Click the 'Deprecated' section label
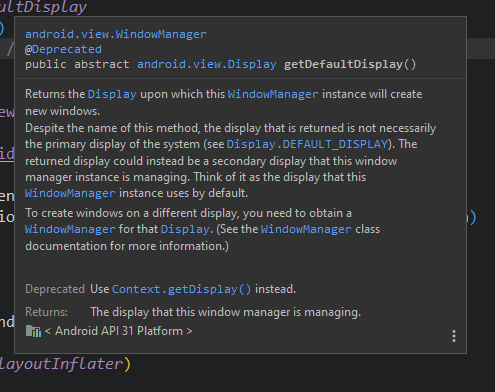495x392 pixels. pos(55,289)
